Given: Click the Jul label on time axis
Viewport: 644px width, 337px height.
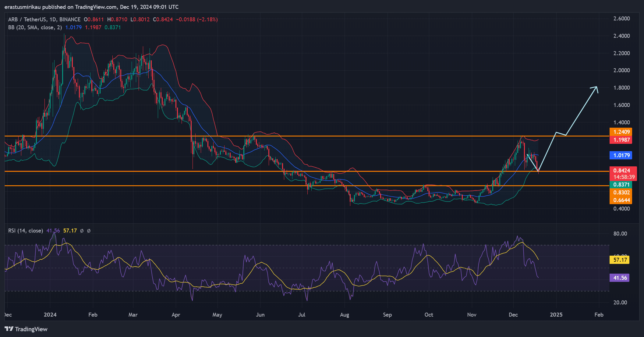Looking at the screenshot, I should [x=302, y=315].
